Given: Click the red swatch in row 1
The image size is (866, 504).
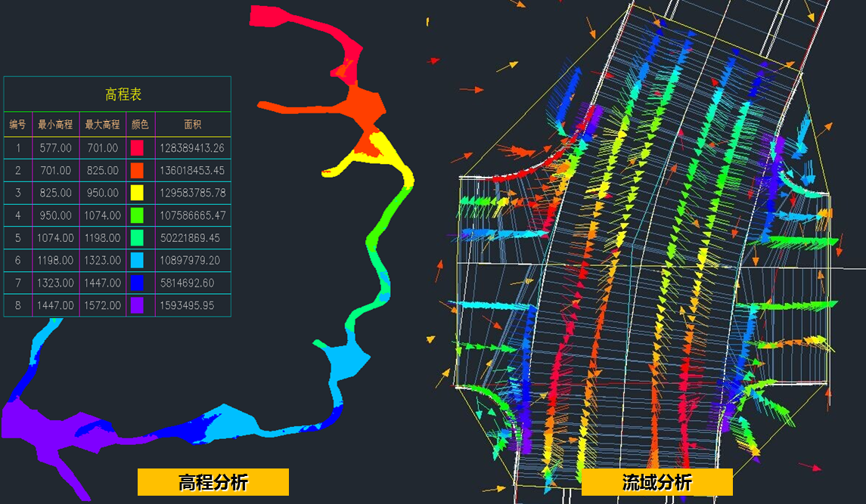Looking at the screenshot, I should (x=137, y=148).
